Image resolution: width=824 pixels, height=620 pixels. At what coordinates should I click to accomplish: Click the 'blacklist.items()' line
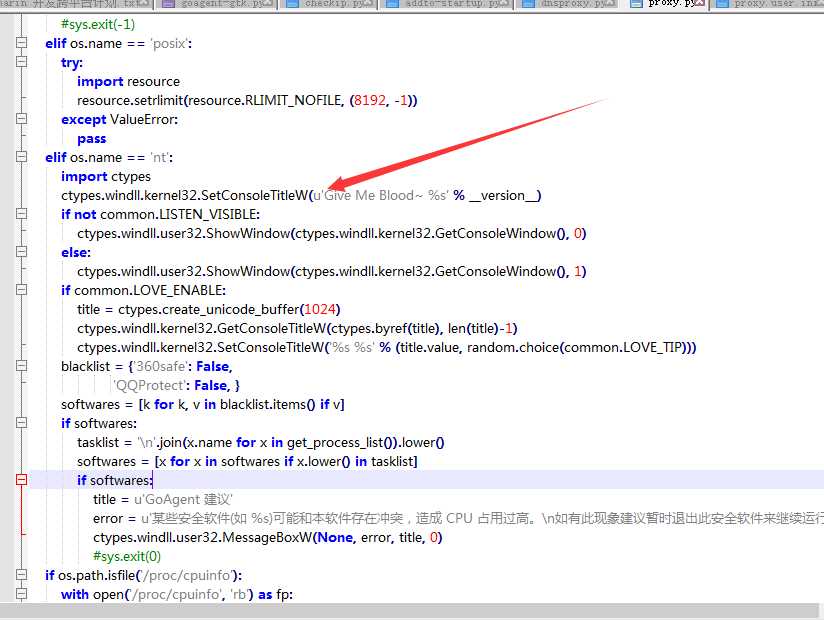click(x=203, y=404)
